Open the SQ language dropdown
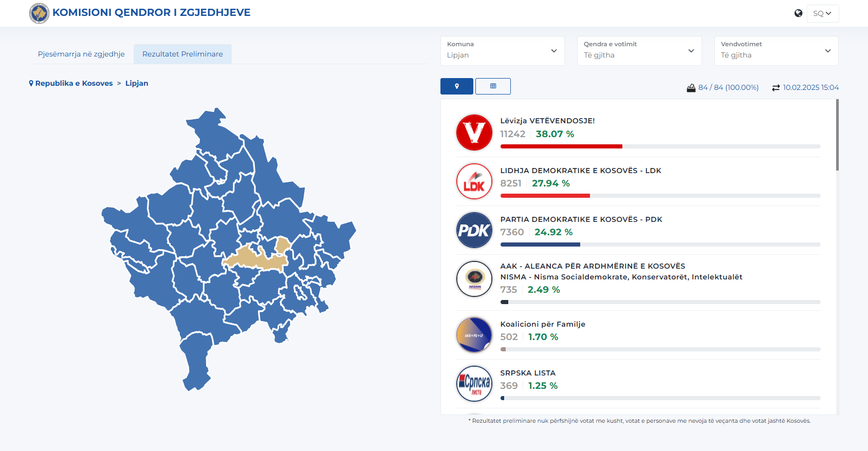The image size is (868, 451). pos(823,13)
